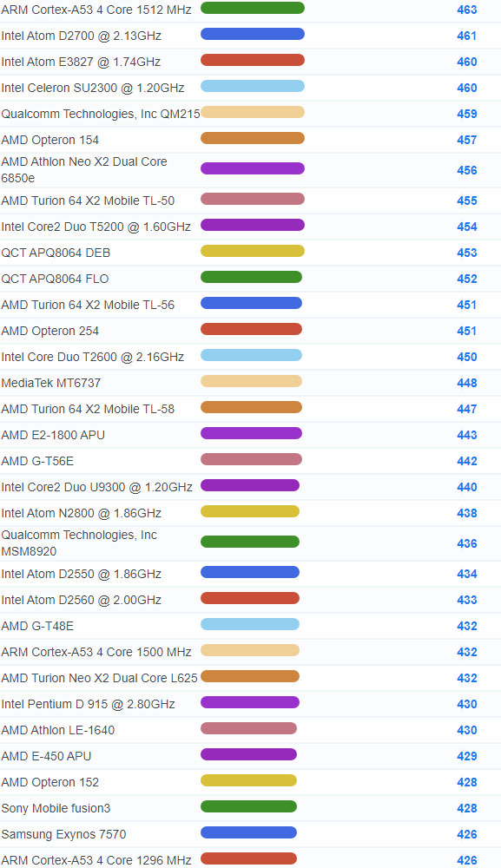
Task: Open Intel Core Duo T2600 @ 2.16GHz
Action: [x=92, y=357]
